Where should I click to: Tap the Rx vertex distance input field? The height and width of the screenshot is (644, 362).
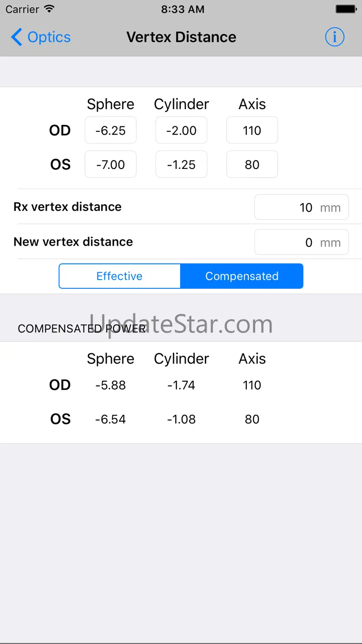click(x=301, y=207)
